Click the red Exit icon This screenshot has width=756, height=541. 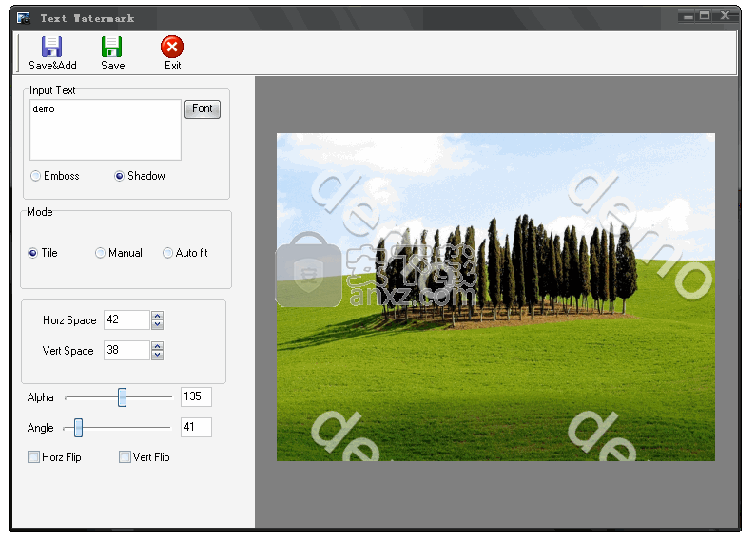click(172, 47)
